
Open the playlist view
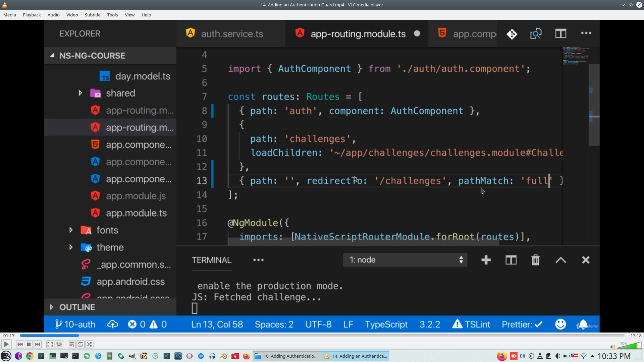pos(71,344)
